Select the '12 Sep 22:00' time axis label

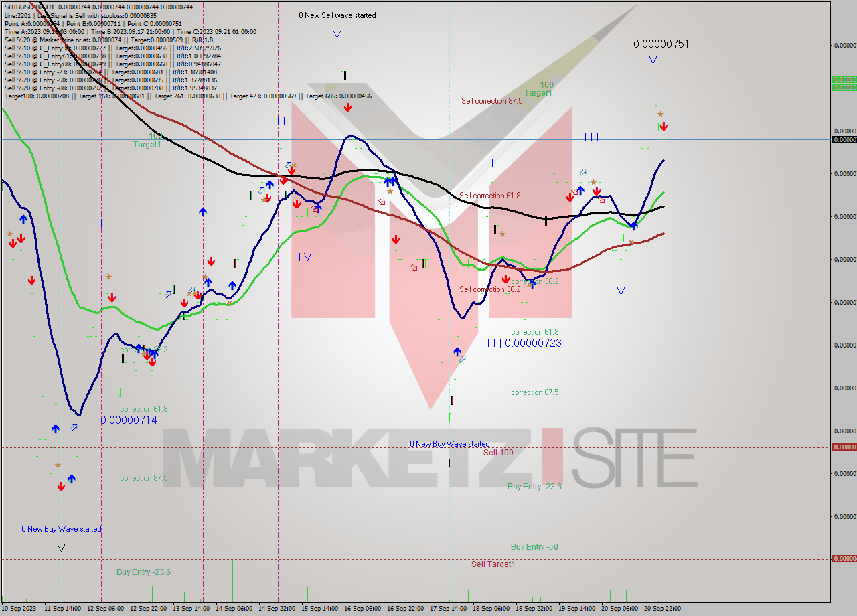pos(149,609)
